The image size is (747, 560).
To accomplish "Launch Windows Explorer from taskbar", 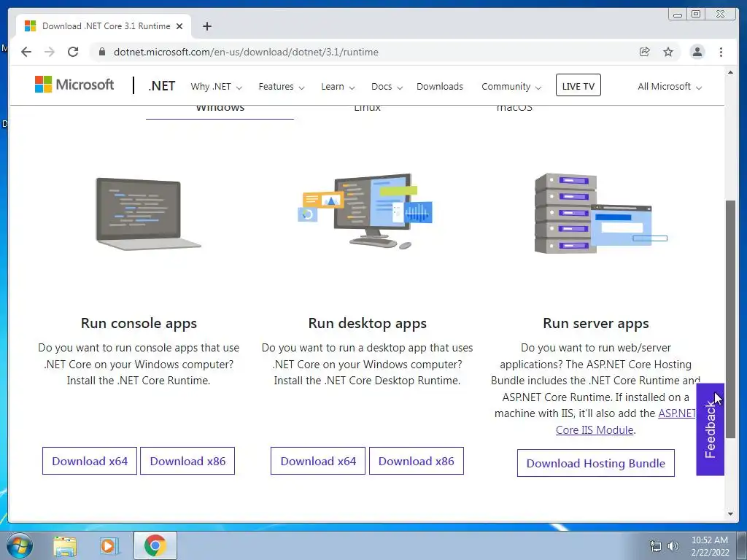I will 65,546.
